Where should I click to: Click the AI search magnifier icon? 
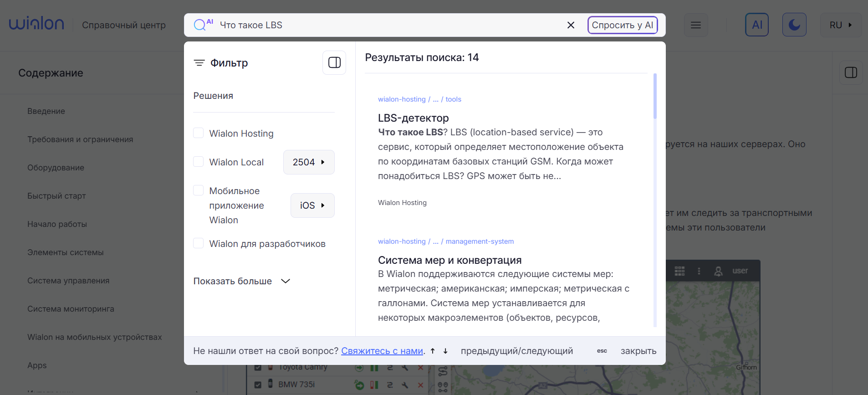tap(203, 25)
